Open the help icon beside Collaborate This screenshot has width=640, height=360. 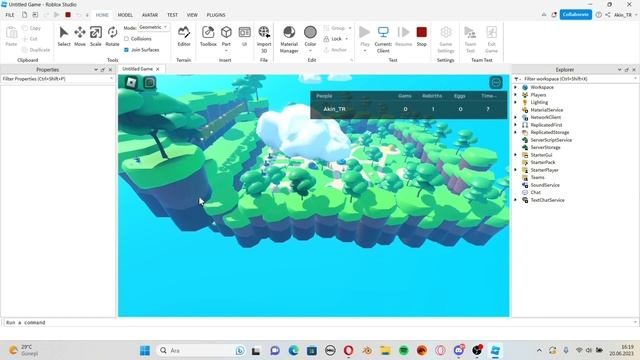point(598,15)
